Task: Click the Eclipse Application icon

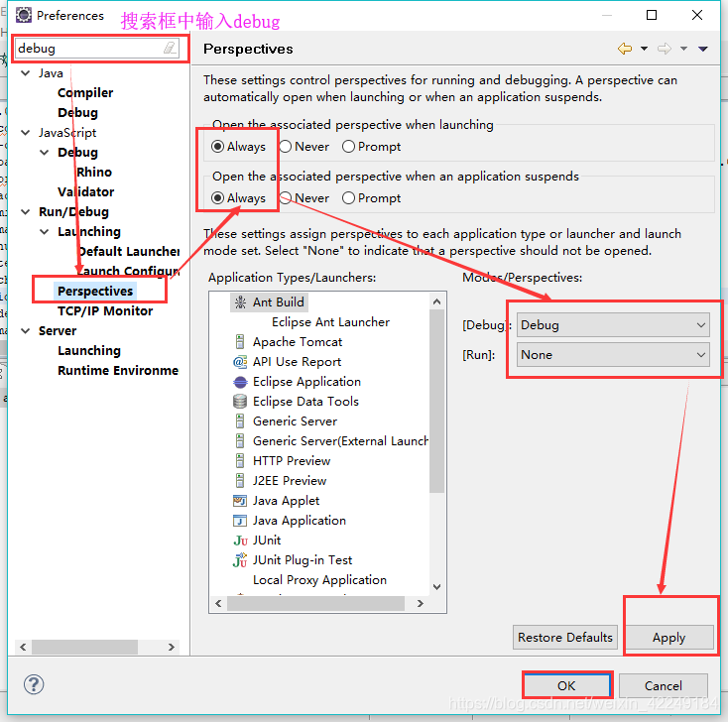Action: click(x=240, y=382)
